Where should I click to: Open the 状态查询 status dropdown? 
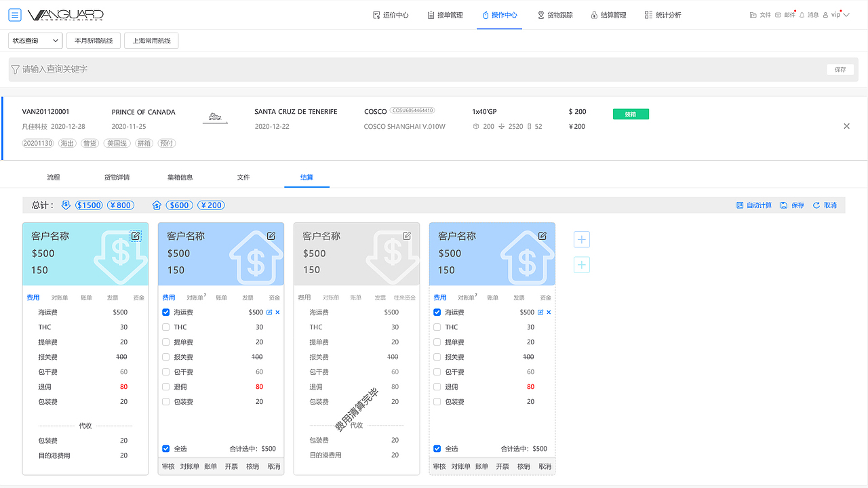(x=35, y=41)
